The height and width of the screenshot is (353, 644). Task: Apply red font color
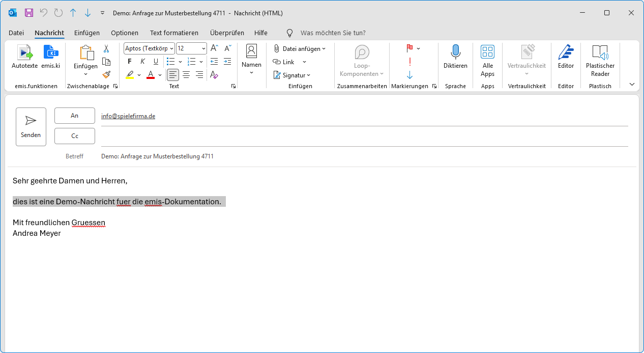point(151,75)
